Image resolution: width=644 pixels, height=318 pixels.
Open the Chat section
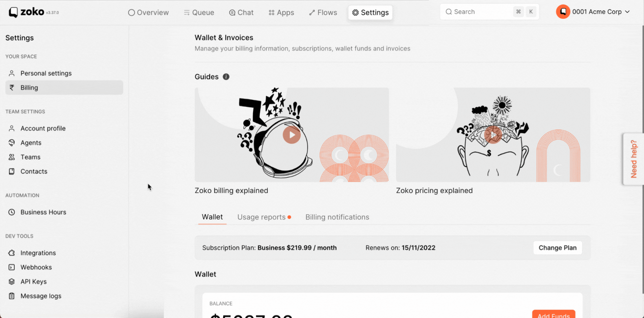point(241,13)
